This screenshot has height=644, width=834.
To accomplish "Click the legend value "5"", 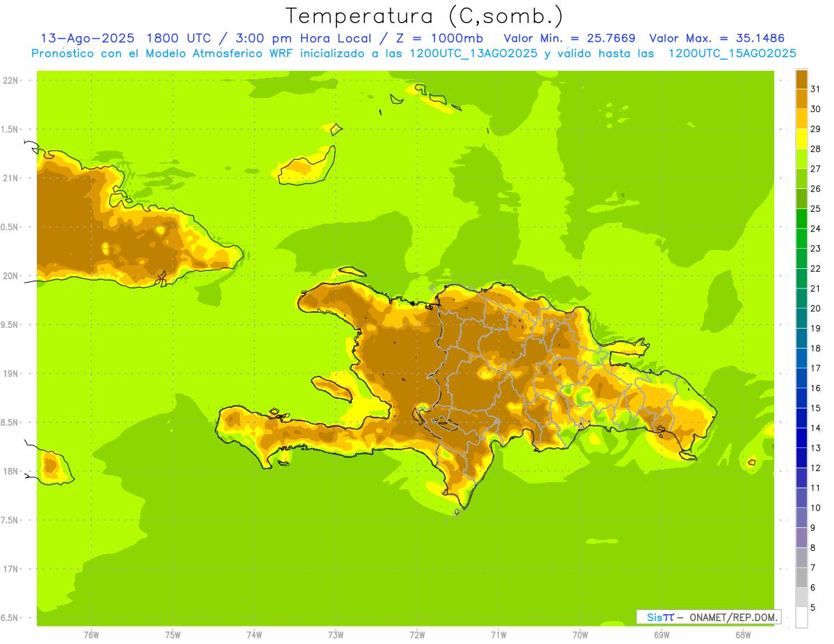I will 813,607.
